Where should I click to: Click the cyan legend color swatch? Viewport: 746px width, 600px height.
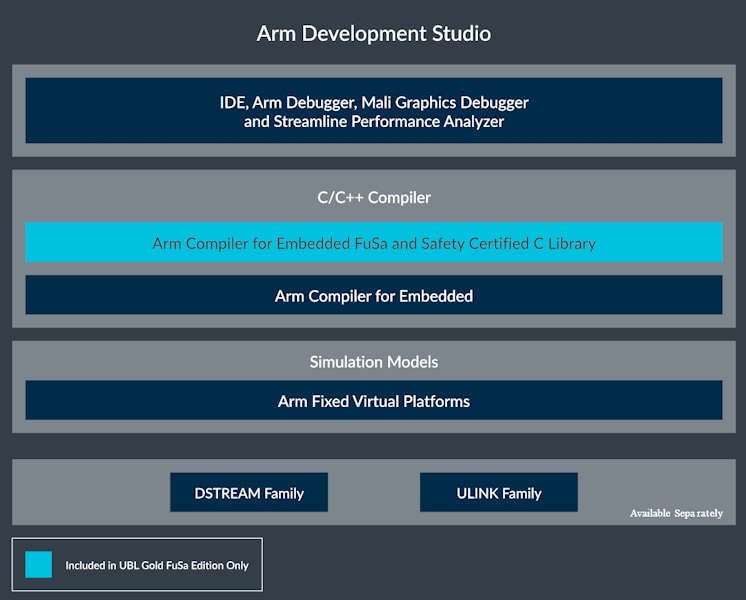click(x=38, y=565)
